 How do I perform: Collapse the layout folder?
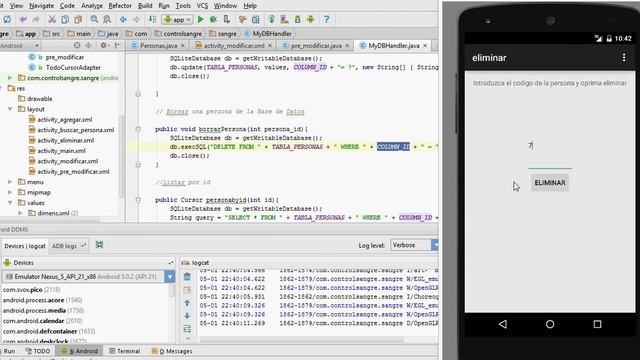[10, 109]
